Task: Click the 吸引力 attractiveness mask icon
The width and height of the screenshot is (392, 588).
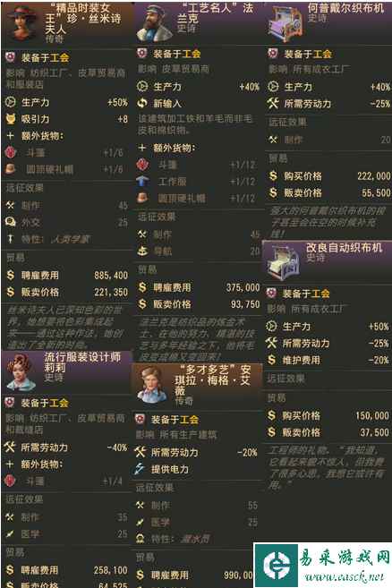Action: [10, 119]
